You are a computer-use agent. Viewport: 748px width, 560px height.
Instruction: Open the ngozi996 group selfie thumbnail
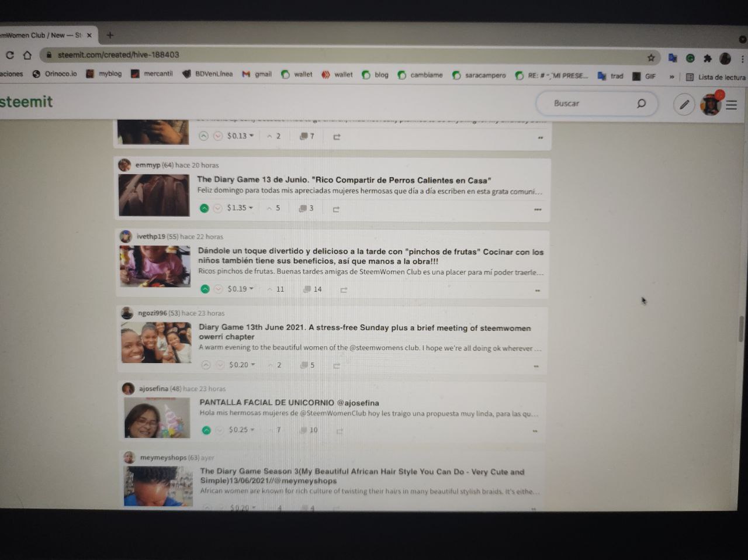point(156,343)
